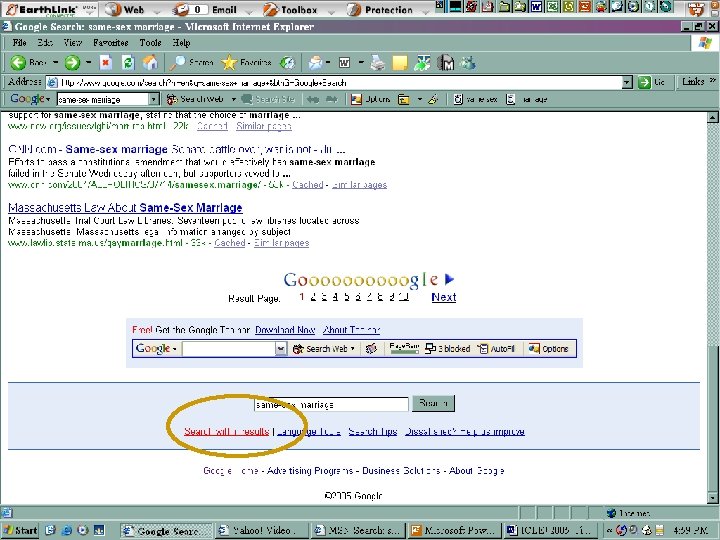720x540 pixels.
Task: Click Download Now for Google Toolbar
Action: point(285,330)
